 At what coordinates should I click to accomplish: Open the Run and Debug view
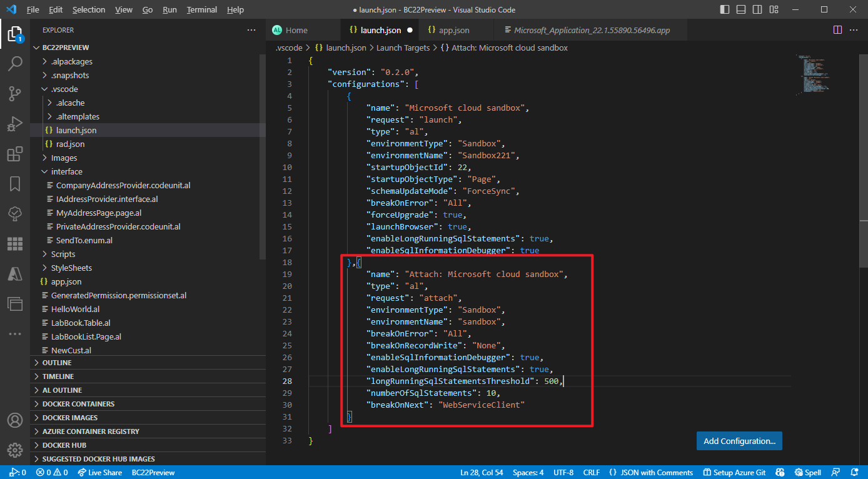pos(15,123)
